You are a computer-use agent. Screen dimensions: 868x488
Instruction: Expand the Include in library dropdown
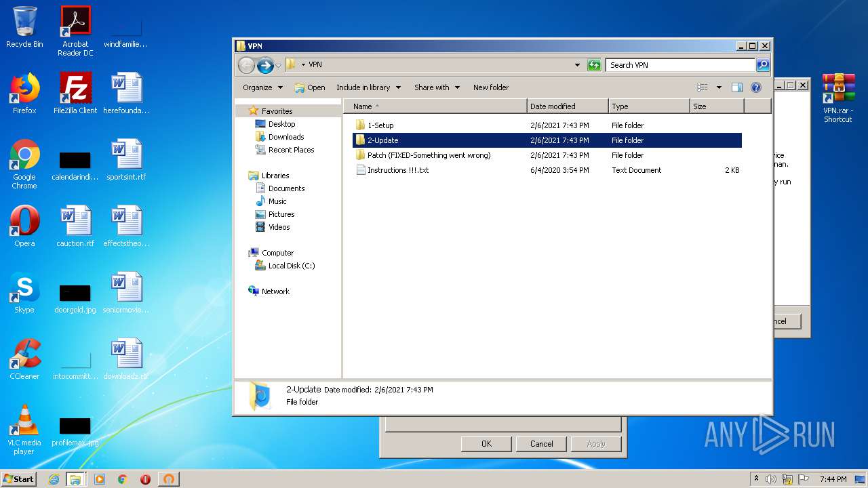(x=369, y=87)
